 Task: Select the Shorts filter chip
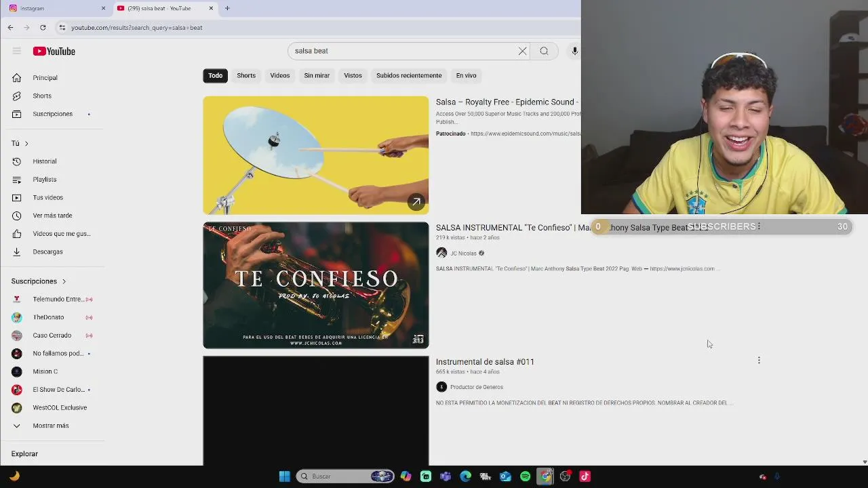[246, 75]
